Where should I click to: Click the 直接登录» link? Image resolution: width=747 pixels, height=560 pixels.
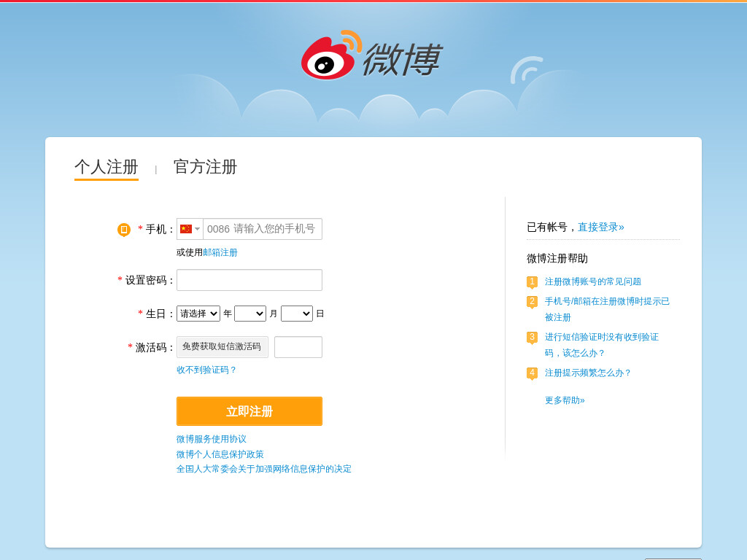(601, 227)
